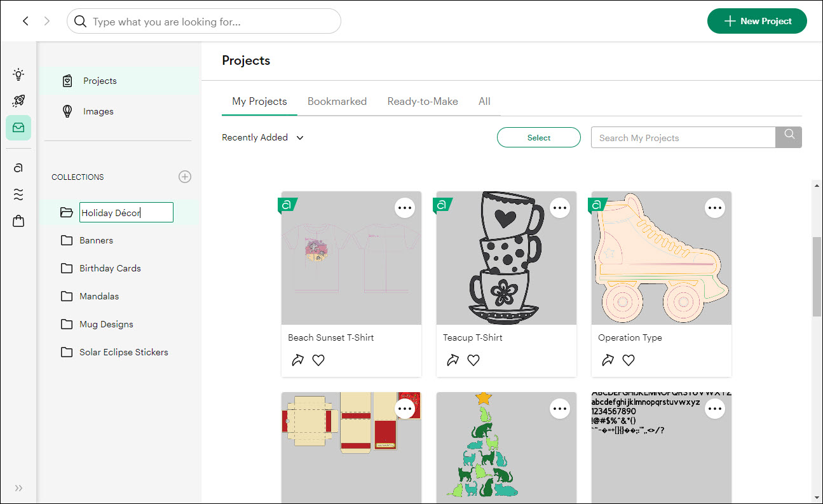Click the lightbulb icon in left sidebar
823x504 pixels.
coord(18,74)
